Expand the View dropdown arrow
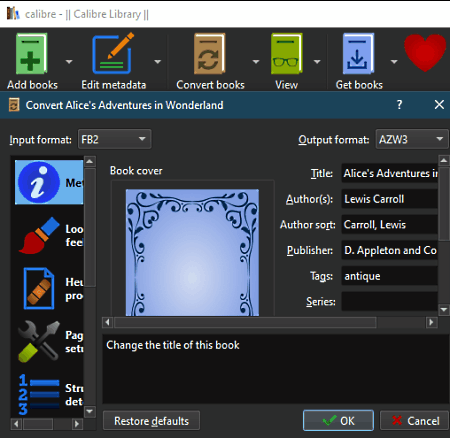Screen dimensions: 450x438 tap(317, 62)
